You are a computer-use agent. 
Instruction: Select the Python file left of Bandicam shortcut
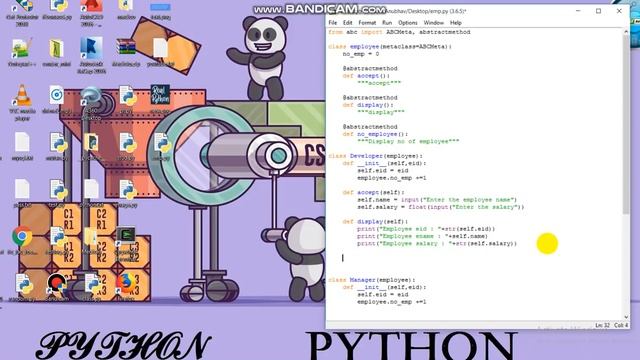pyautogui.click(x=23, y=283)
